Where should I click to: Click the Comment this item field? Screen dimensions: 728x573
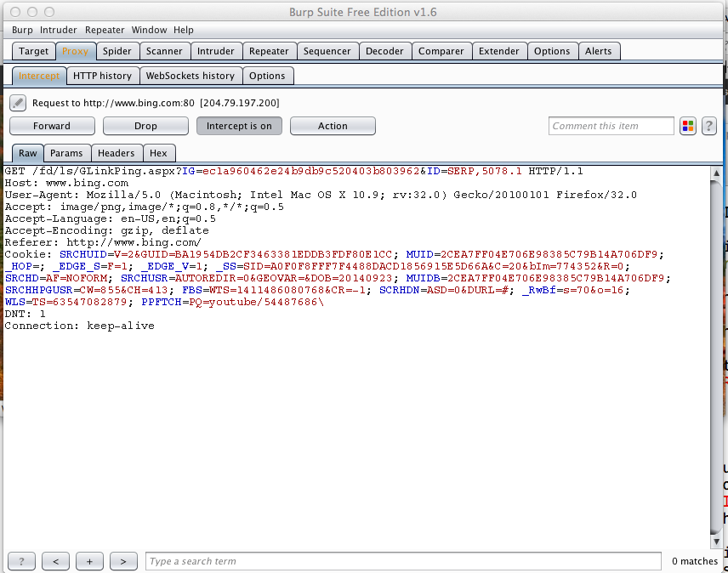click(611, 126)
